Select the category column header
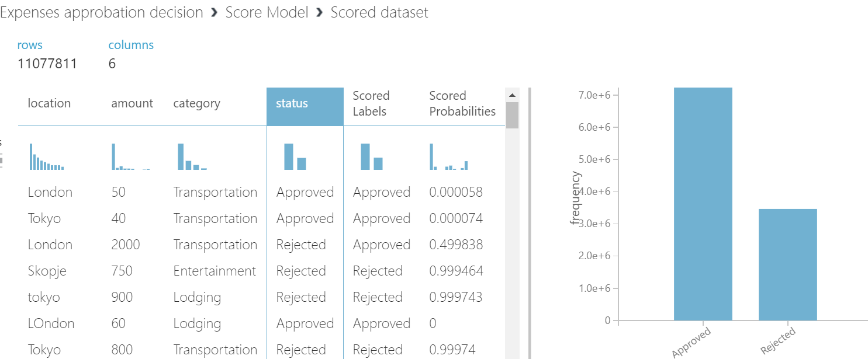The height and width of the screenshot is (359, 868). coord(196,104)
